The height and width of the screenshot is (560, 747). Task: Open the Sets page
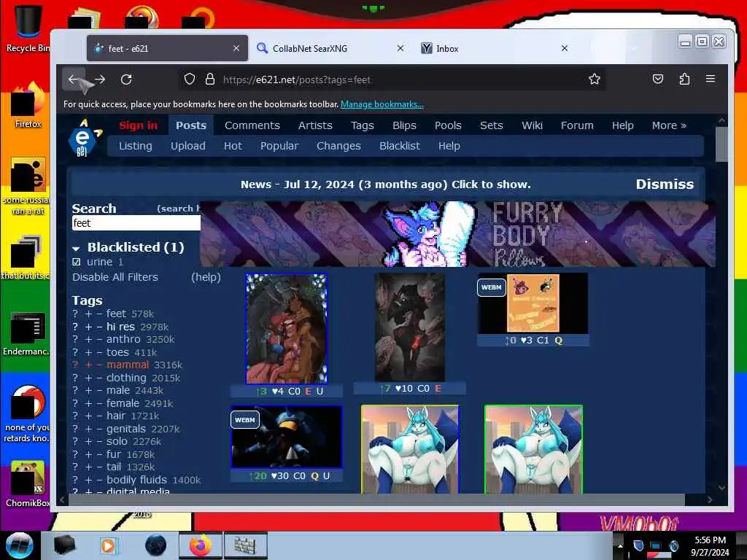coord(492,125)
